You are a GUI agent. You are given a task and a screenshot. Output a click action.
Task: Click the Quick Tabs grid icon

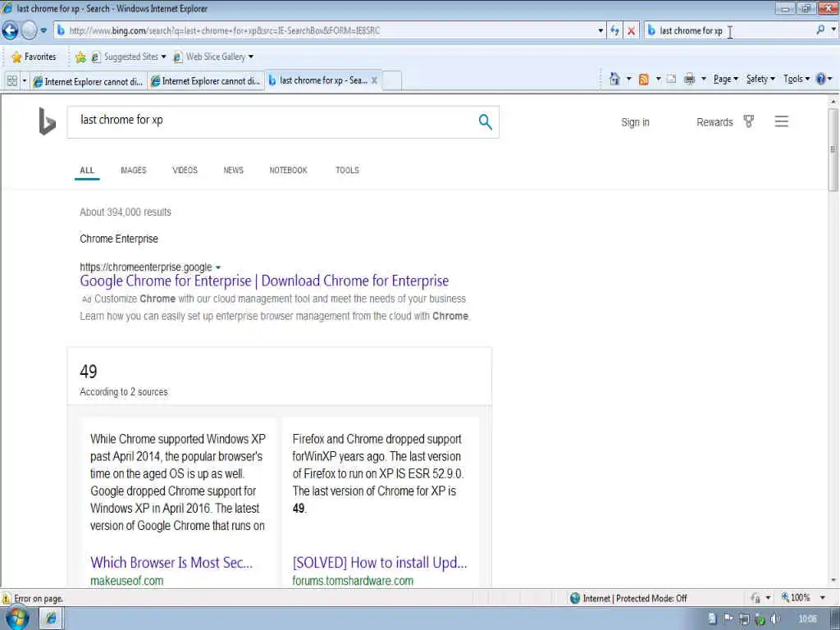click(11, 81)
